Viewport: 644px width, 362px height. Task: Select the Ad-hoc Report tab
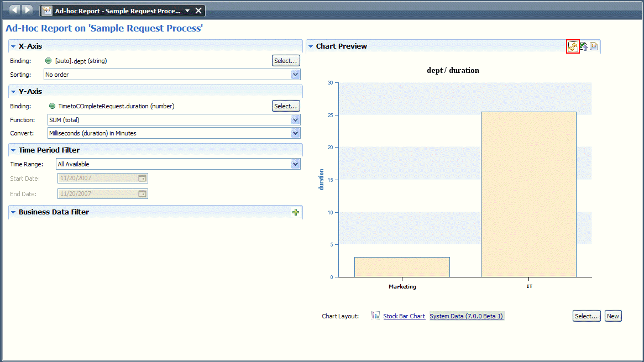pyautogui.click(x=116, y=11)
